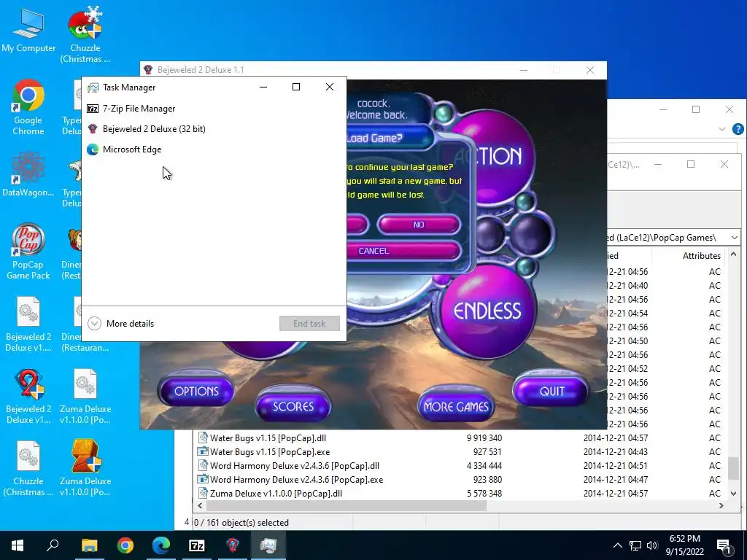Open PopCap Game Pack desktop icon
The height and width of the screenshot is (560, 747).
coord(28,252)
